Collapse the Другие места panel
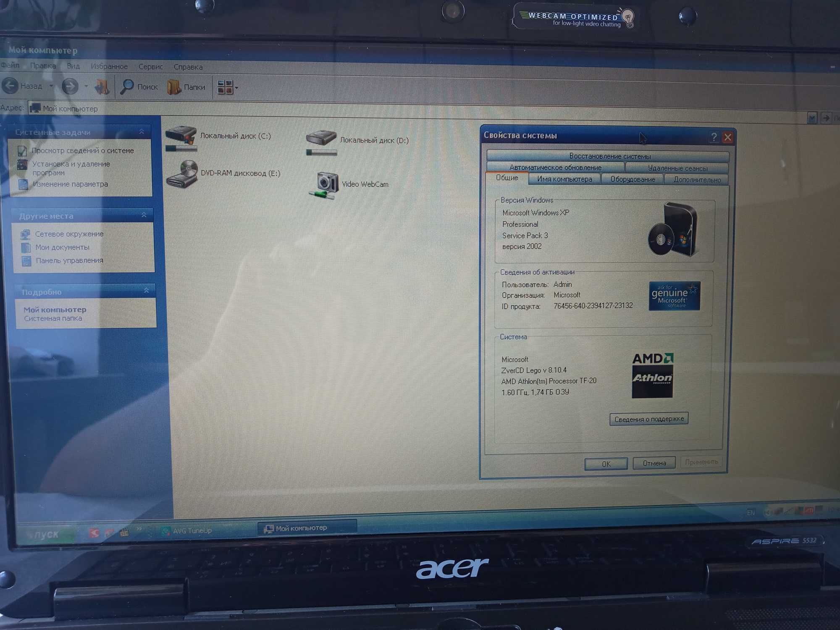 pos(144,215)
